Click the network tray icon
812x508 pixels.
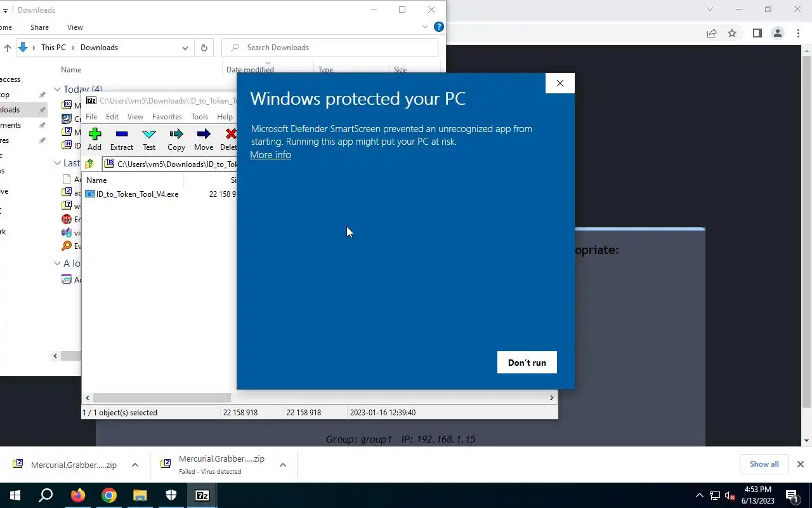[715, 495]
